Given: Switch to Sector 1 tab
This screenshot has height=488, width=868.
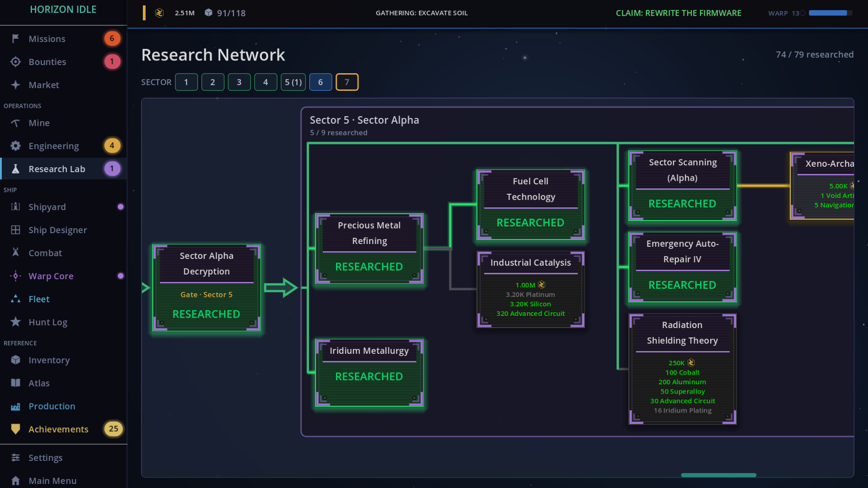Looking at the screenshot, I should 186,82.
